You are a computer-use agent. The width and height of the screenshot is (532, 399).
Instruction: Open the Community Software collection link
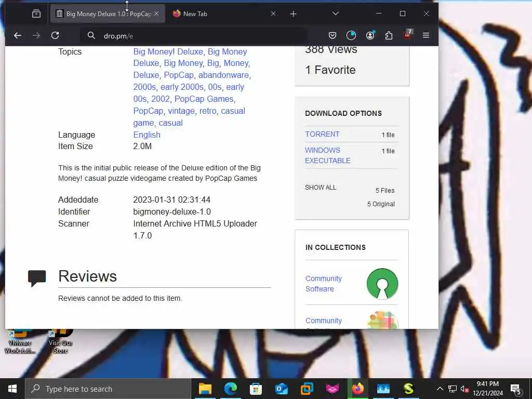323,284
